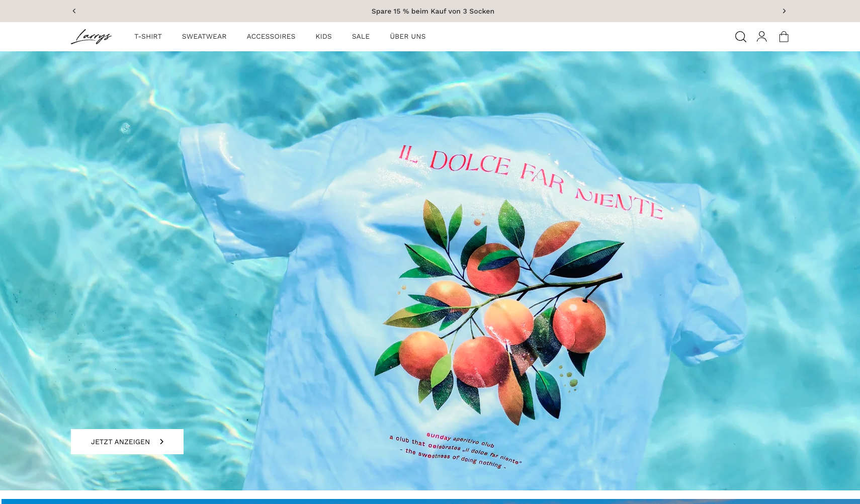Click the blue banner strip below the hero

coord(430,501)
